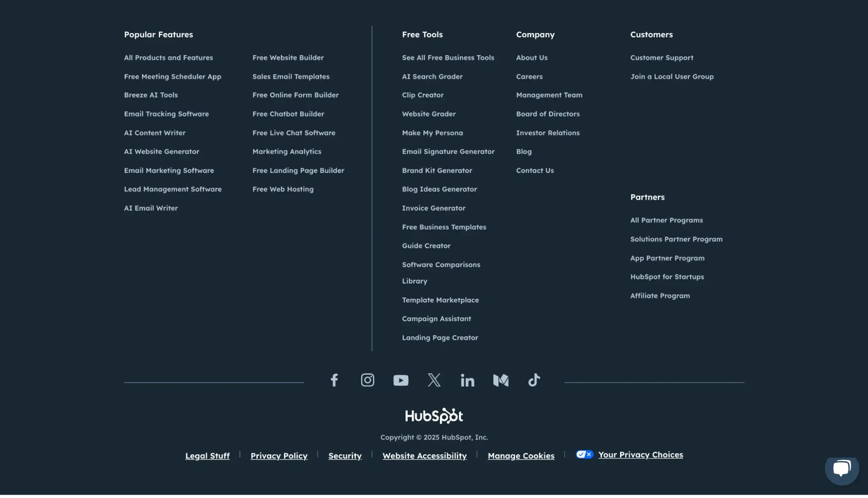
Task: See All Free Business Tools
Action: click(448, 58)
